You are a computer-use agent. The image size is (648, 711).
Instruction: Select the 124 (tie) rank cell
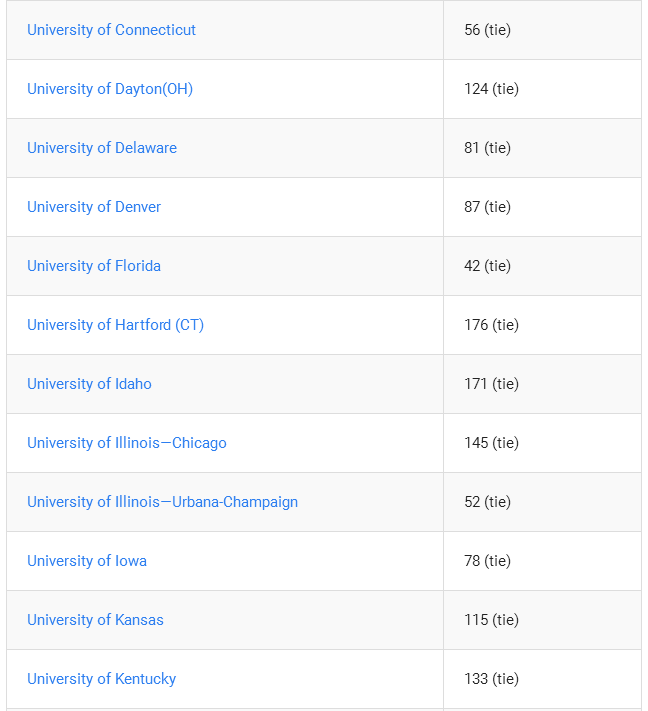coord(542,89)
